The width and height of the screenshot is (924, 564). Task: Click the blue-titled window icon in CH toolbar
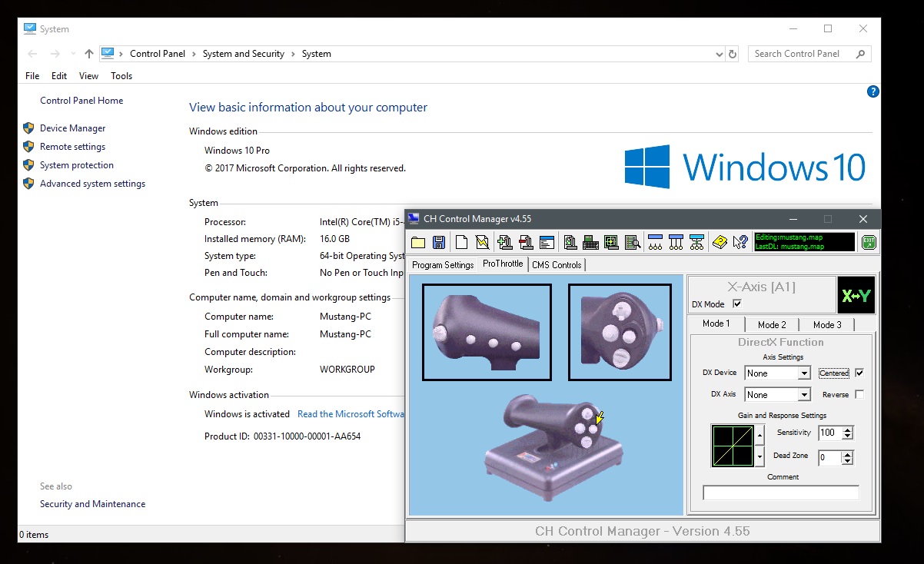click(547, 243)
